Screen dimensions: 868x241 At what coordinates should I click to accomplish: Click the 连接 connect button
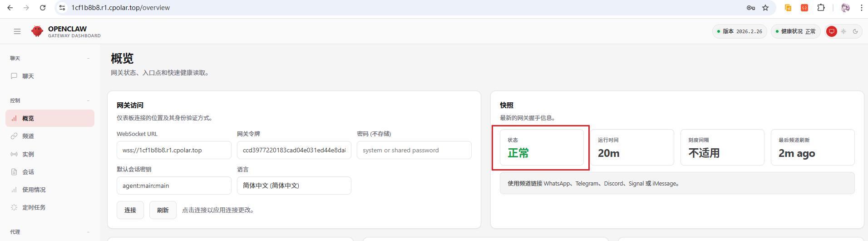(130, 210)
